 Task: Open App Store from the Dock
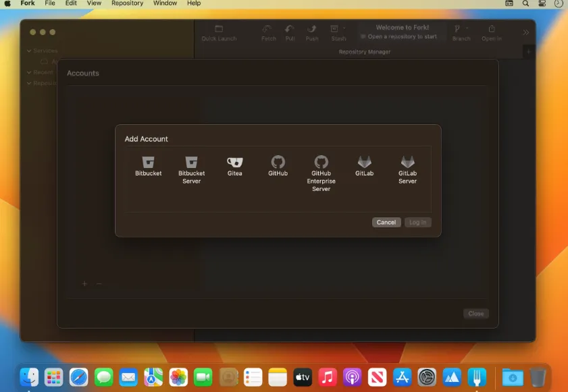[x=402, y=377]
